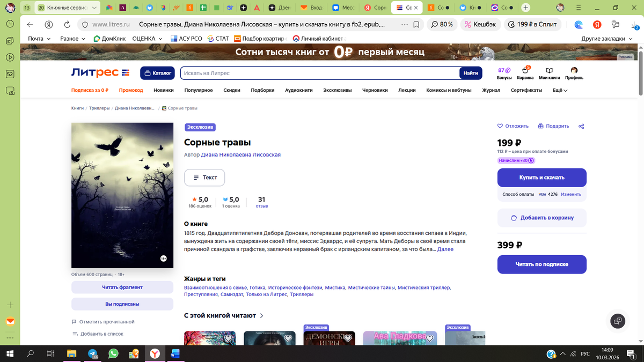Open the 31 отзыв link
Image resolution: width=644 pixels, height=362 pixels.
click(x=262, y=202)
